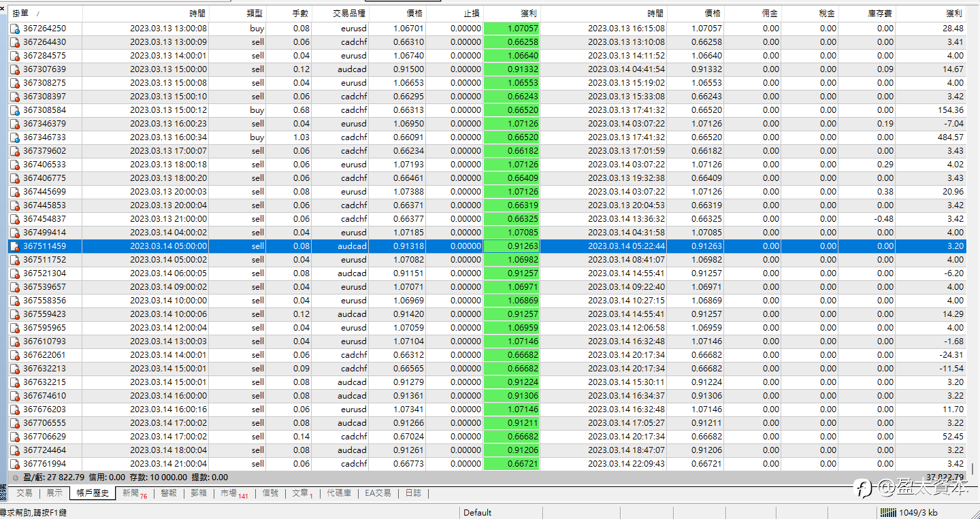980x519 pixels.
Task: Click the close time 2023.03.14 22:09:43
Action: click(x=626, y=464)
